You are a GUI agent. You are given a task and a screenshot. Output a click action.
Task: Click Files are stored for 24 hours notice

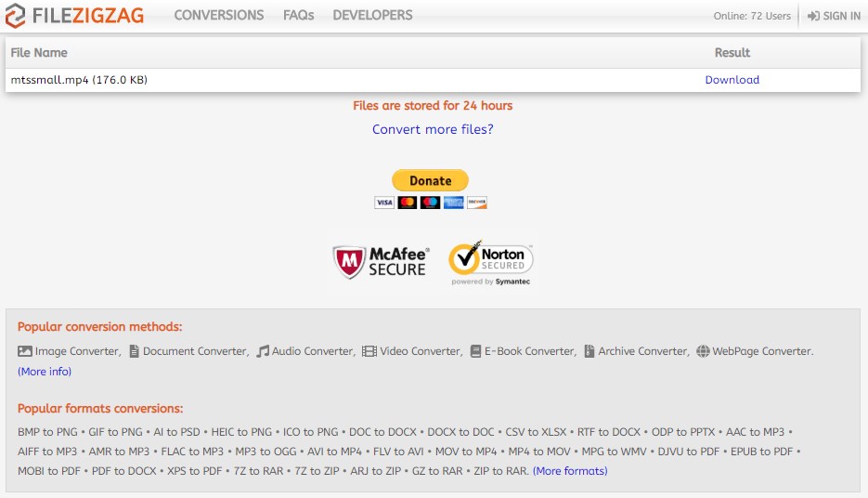[433, 105]
